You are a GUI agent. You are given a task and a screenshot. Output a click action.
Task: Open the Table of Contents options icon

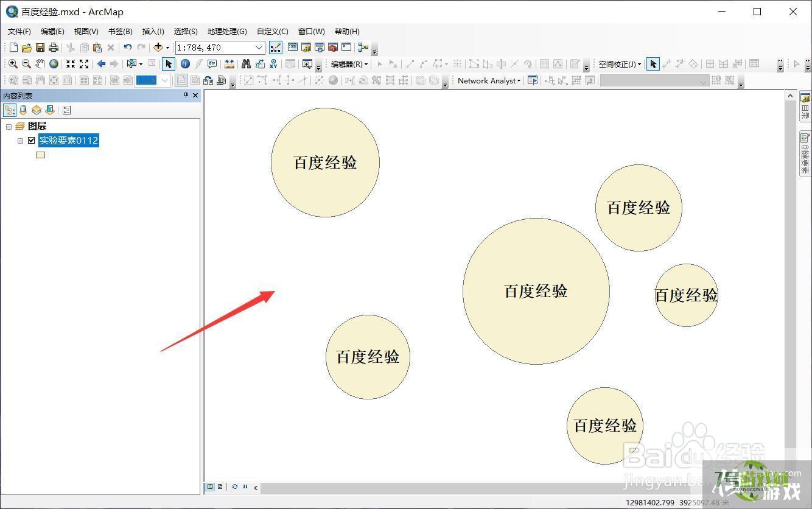click(x=67, y=110)
